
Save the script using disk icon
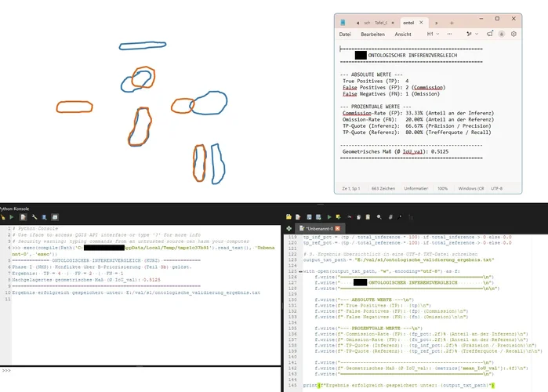(310, 217)
